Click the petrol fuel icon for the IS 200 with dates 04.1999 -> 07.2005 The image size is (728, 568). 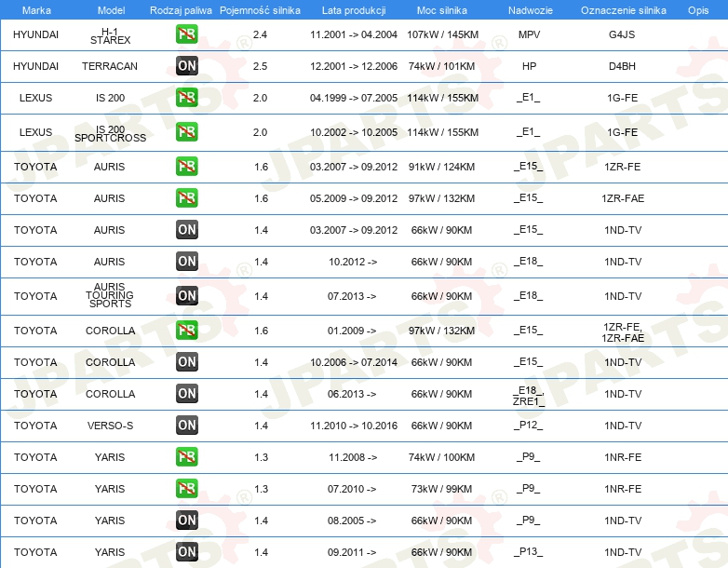(x=186, y=97)
